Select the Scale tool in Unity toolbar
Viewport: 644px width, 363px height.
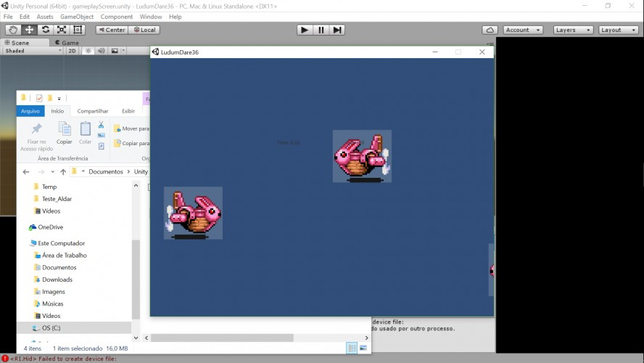click(x=62, y=30)
